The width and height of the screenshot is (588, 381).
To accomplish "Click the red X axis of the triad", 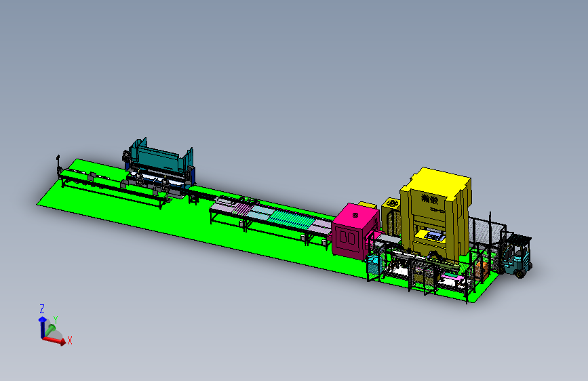I will coord(54,340).
